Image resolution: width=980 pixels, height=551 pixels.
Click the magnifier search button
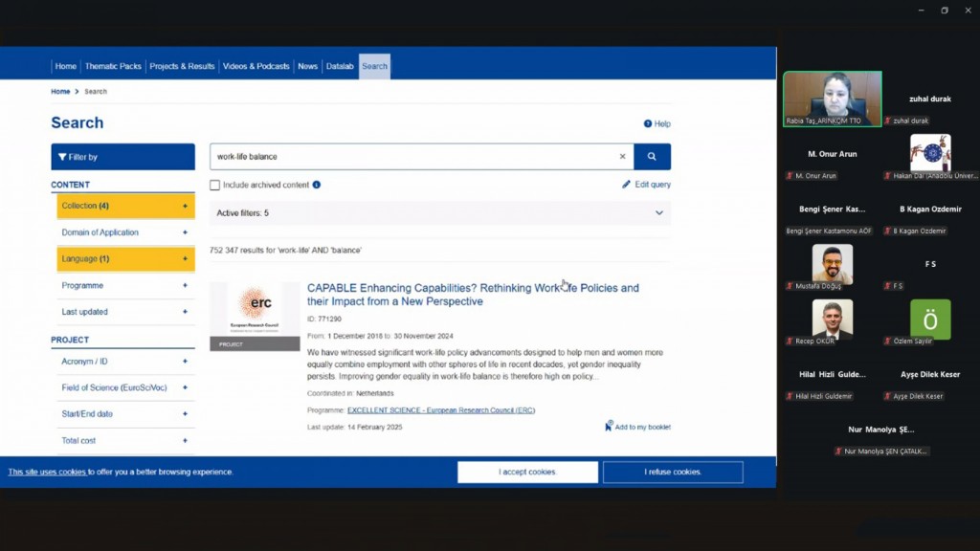point(652,157)
